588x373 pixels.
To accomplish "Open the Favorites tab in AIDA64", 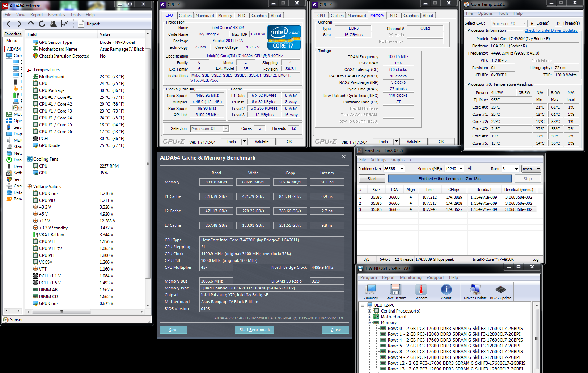I will pos(13,34).
